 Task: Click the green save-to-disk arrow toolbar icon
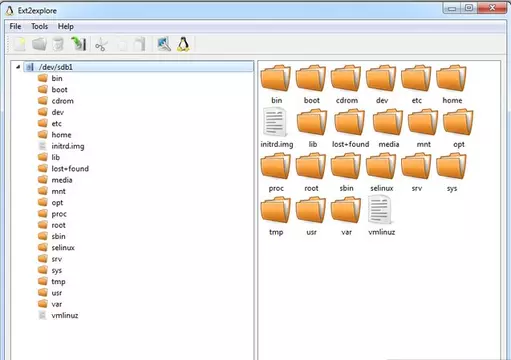click(79, 44)
